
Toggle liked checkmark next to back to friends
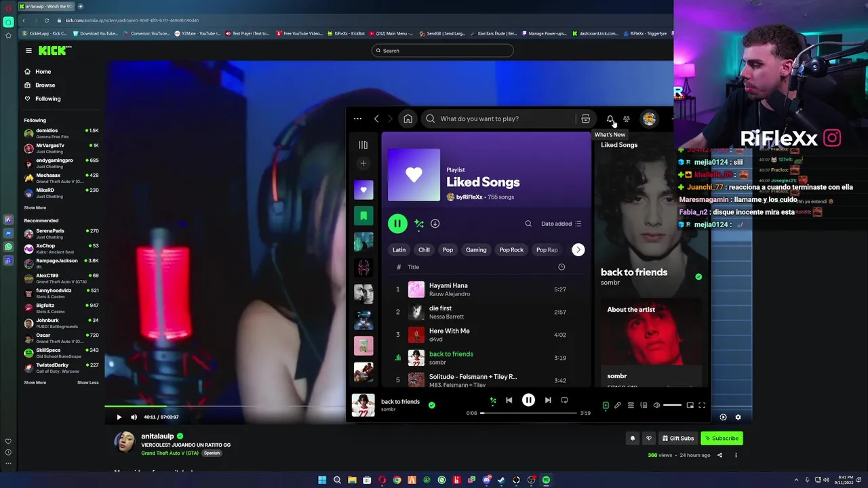coord(432,405)
